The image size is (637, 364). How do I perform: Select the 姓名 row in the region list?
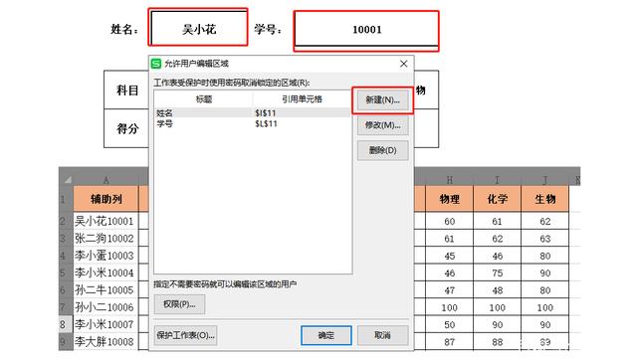(x=252, y=112)
